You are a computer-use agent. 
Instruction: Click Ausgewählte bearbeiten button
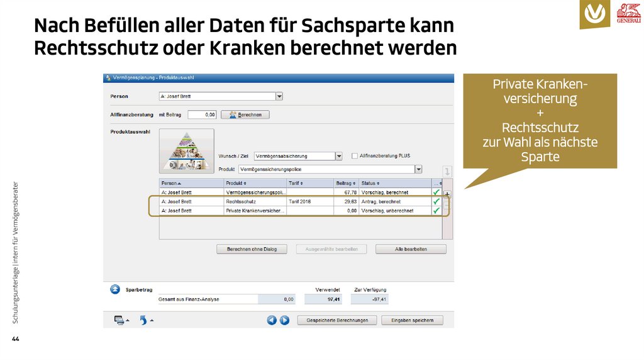[331, 249]
